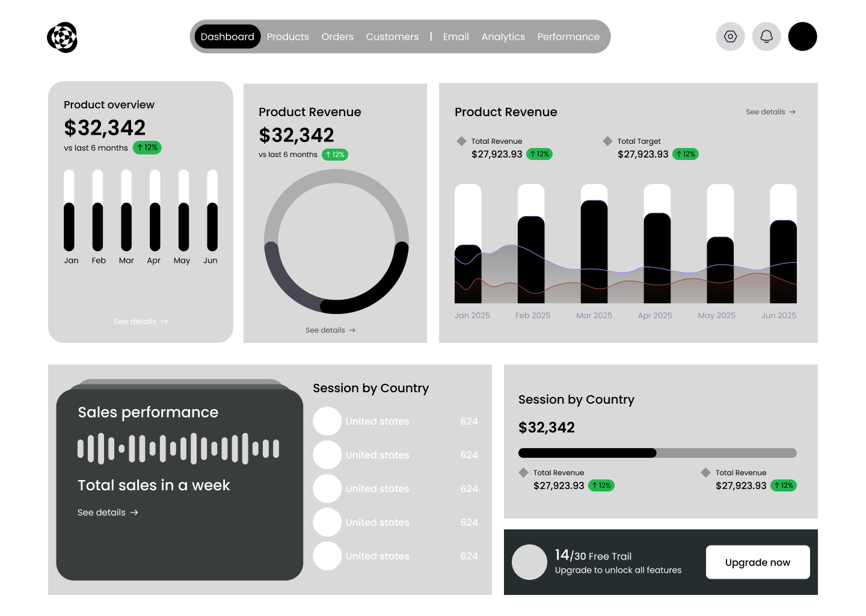Toggle the 12% growth badge in Product overview
The width and height of the screenshot is (866, 616).
pyautogui.click(x=147, y=147)
